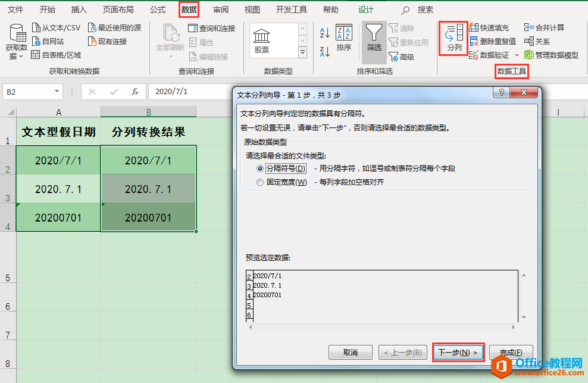Select row 5 header
Image resolution: width=588 pixels, height=383 pixels.
point(8,257)
